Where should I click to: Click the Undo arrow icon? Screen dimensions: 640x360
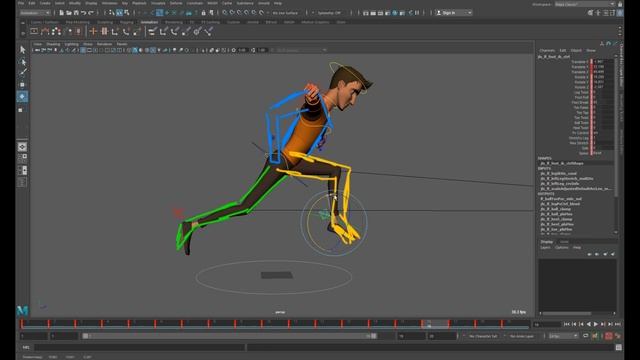(x=84, y=13)
